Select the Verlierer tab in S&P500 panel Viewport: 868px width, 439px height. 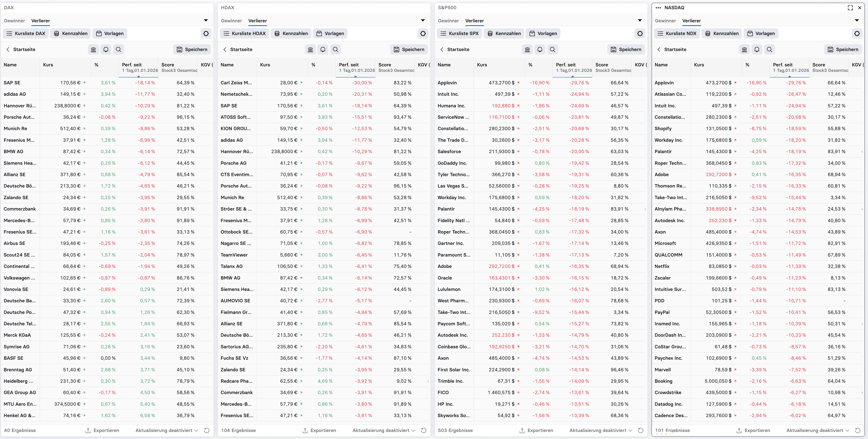[474, 21]
